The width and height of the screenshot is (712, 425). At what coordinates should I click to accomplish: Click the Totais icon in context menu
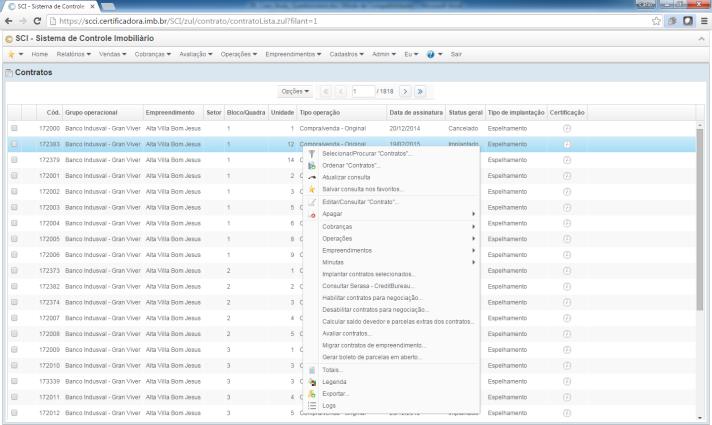click(312, 370)
